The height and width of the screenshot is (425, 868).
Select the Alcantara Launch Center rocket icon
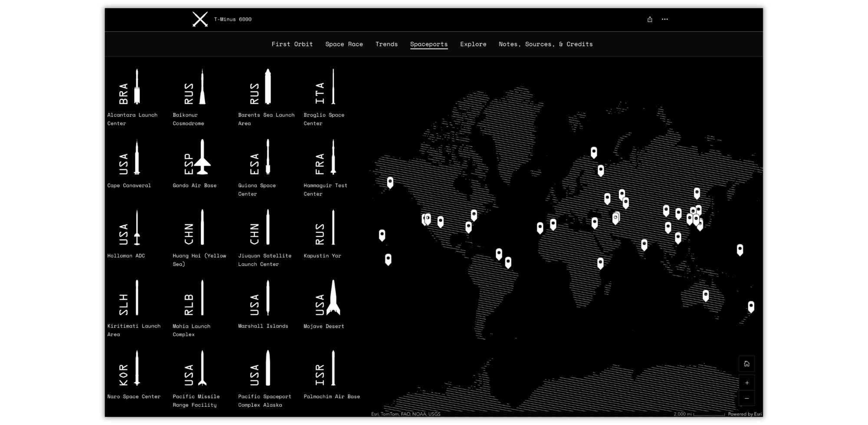137,87
